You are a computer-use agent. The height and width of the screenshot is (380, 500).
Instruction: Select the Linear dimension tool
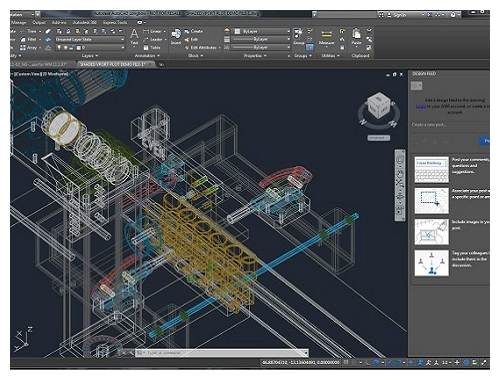point(154,31)
